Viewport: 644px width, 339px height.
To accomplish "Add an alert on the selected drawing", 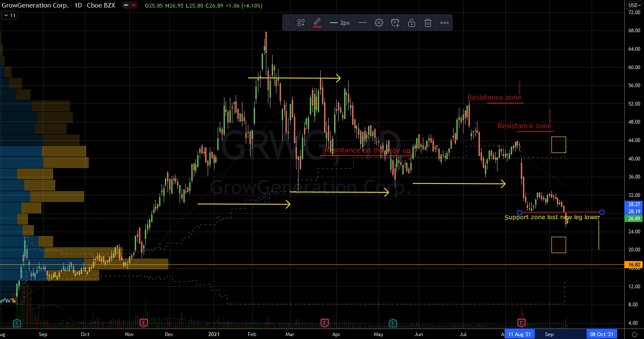I will click(x=395, y=23).
